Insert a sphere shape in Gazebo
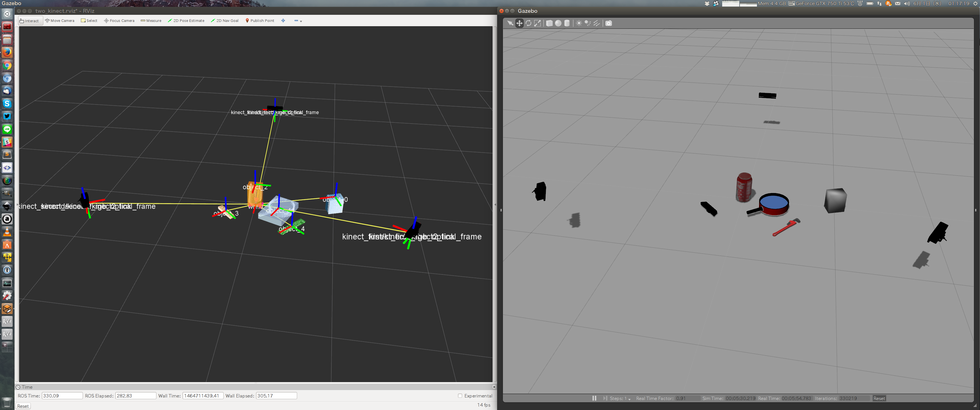The image size is (980, 410). (558, 23)
